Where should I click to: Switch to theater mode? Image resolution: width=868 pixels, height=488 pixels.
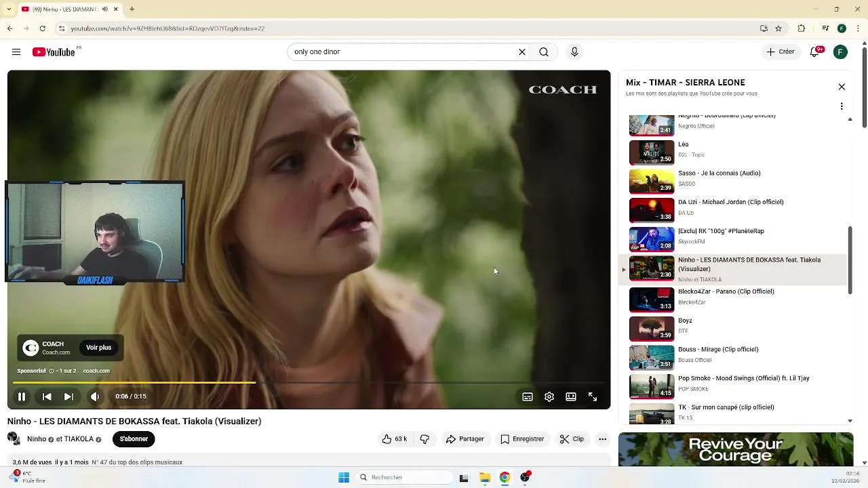pyautogui.click(x=571, y=397)
